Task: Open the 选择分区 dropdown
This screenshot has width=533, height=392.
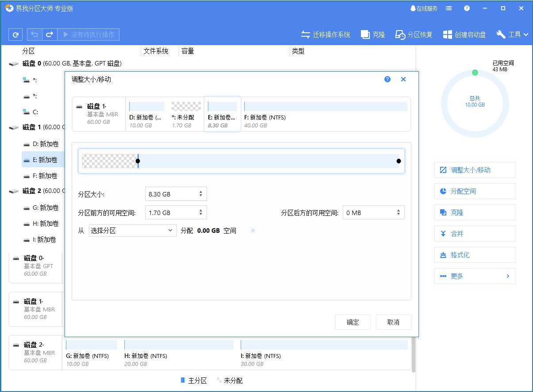Action: tap(132, 231)
